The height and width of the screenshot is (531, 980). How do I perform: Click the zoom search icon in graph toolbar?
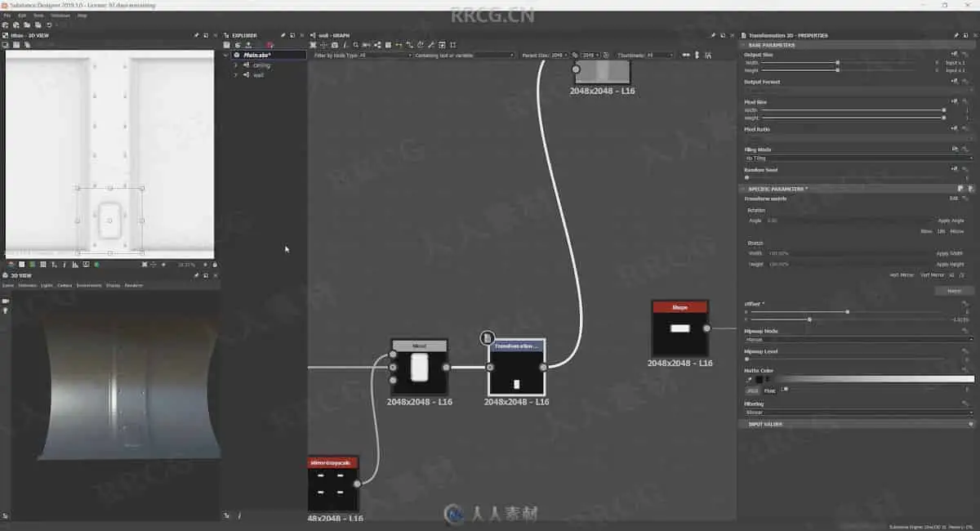(355, 45)
